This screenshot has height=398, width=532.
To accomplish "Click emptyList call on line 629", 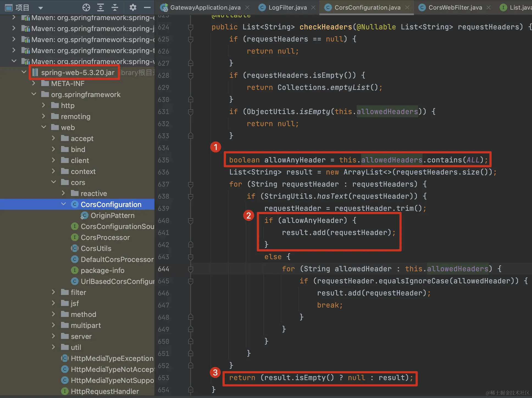I will (x=350, y=87).
